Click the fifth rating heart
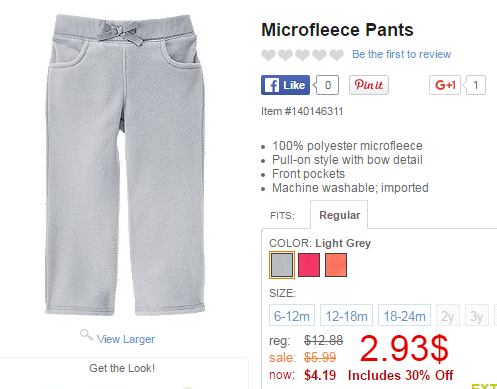 337,55
